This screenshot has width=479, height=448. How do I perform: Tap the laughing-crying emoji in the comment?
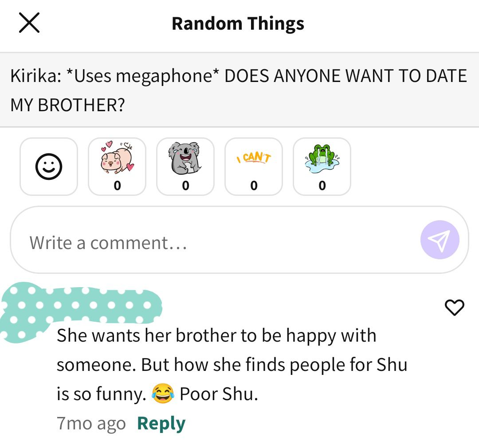coord(163,393)
